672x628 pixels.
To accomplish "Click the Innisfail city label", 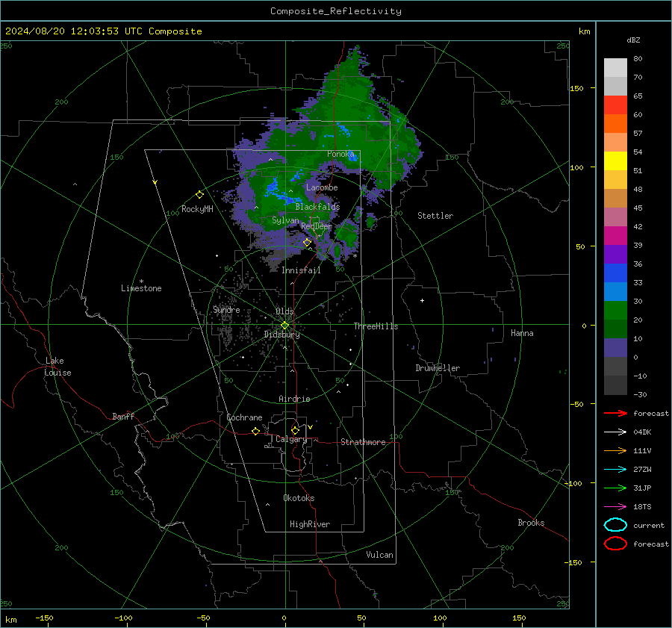I will click(x=301, y=270).
